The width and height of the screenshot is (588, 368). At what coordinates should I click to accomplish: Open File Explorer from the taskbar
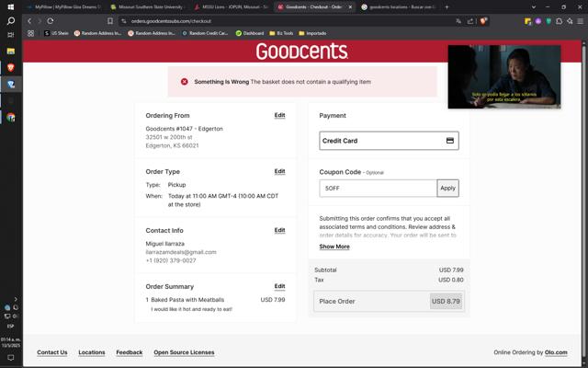[x=10, y=52]
